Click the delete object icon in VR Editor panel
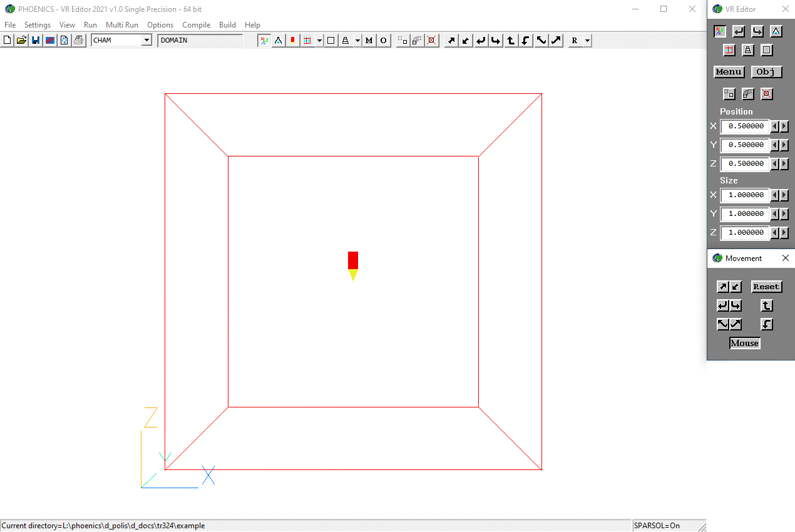 [x=767, y=94]
